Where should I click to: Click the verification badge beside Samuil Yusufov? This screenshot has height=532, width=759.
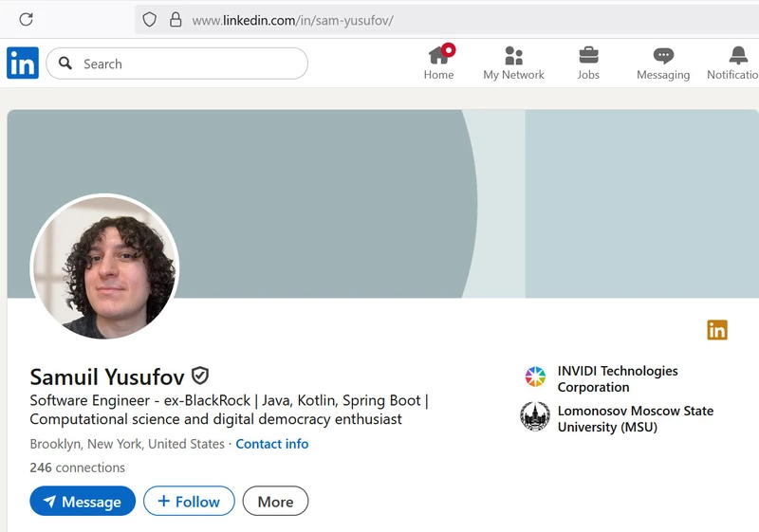point(200,376)
